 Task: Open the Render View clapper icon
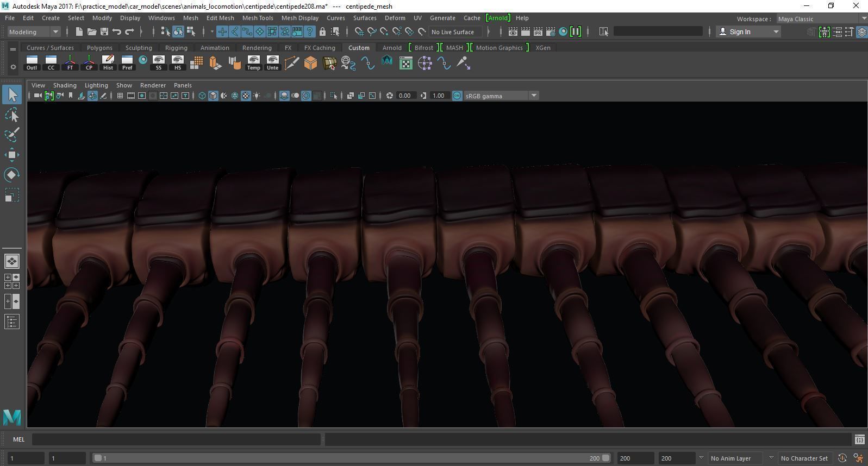coord(513,32)
